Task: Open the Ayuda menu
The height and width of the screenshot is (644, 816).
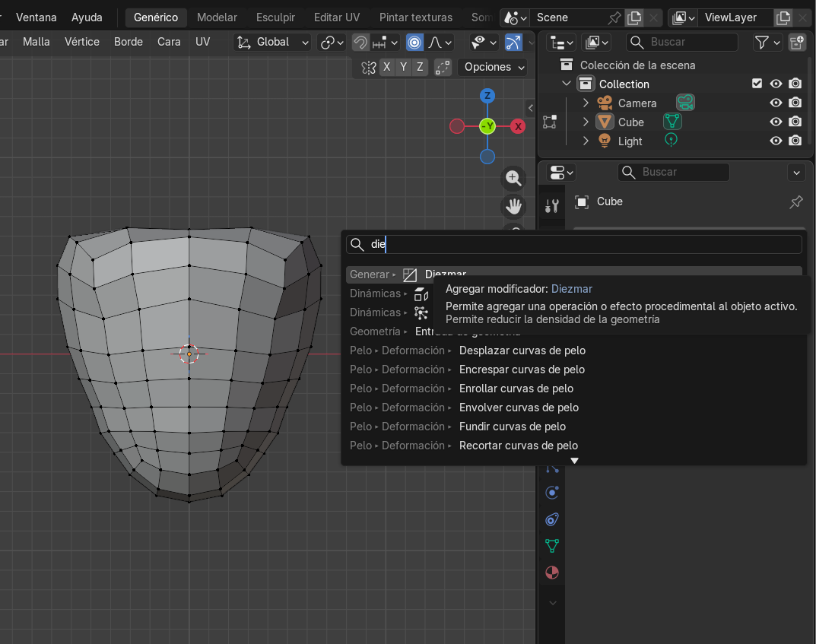Action: click(87, 17)
